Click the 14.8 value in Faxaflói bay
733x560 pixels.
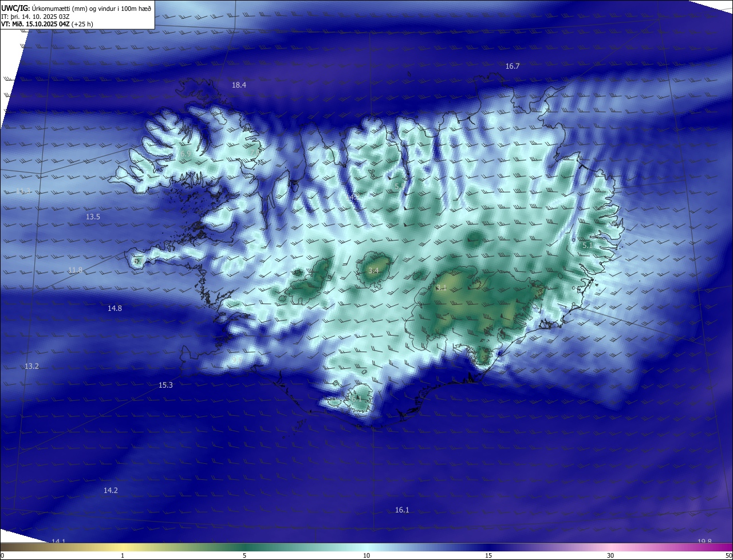click(x=115, y=309)
